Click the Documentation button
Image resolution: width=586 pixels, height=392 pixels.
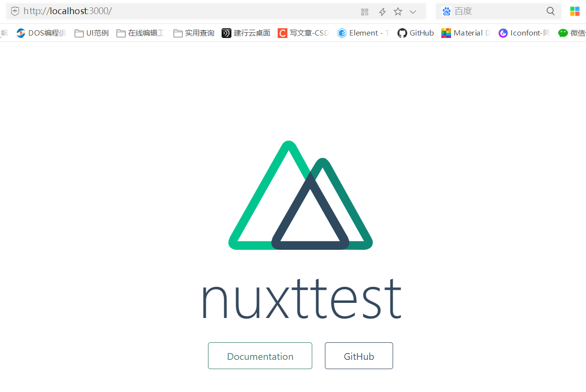click(x=260, y=355)
